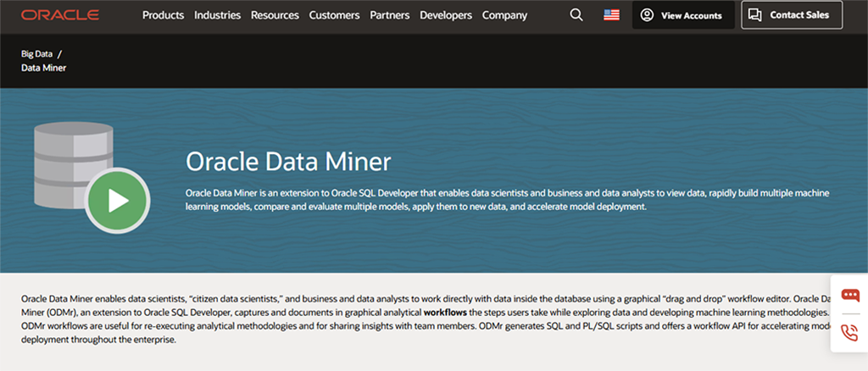Go to Big Data breadcrumb link
This screenshot has width=868, height=371.
[x=37, y=54]
